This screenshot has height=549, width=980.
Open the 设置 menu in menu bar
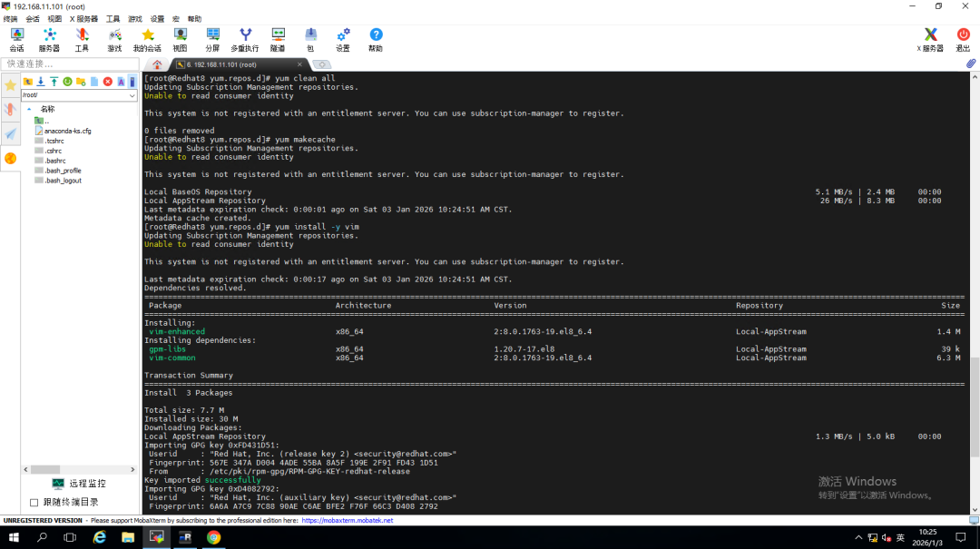[x=158, y=19]
